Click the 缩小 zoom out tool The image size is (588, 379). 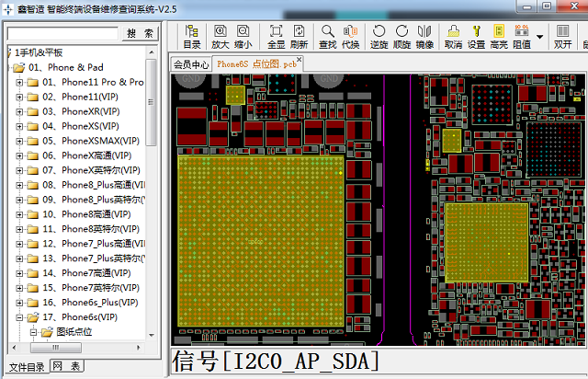(x=243, y=37)
